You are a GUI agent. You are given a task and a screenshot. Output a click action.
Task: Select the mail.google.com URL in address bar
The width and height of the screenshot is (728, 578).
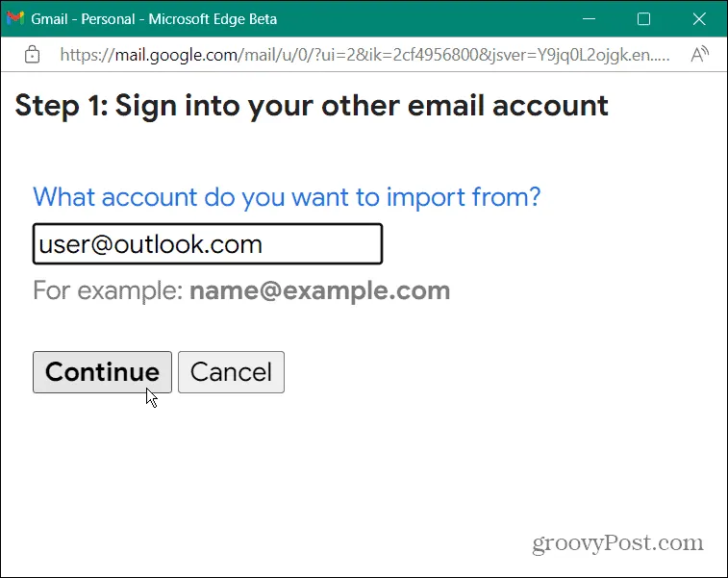point(364,55)
